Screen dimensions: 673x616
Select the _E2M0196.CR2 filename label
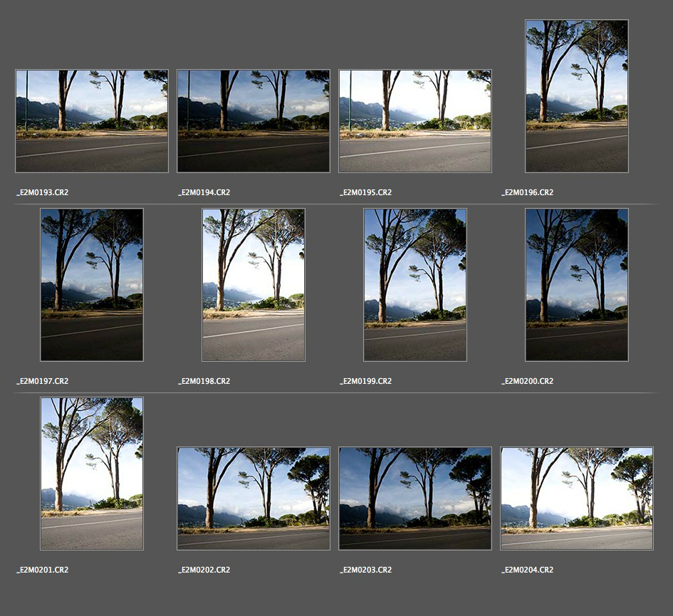[x=528, y=192]
